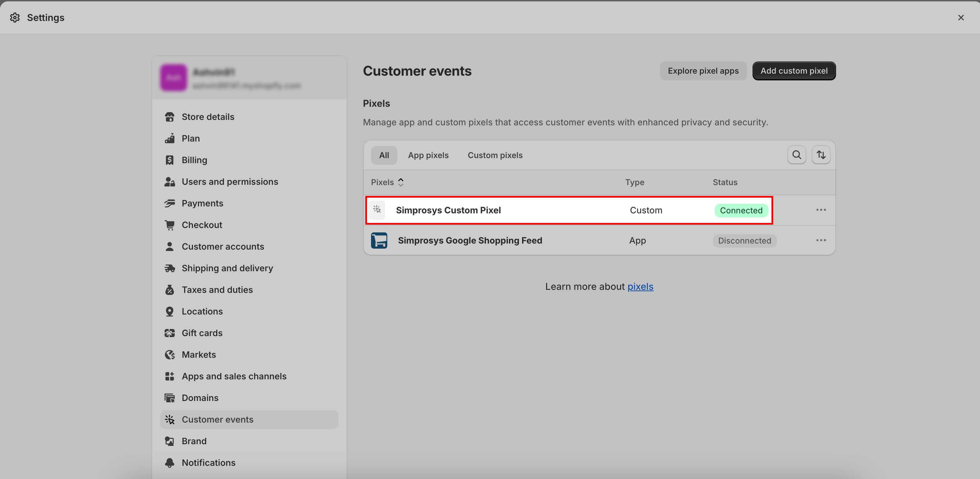980x479 pixels.
Task: Go to Markets settings
Action: pyautogui.click(x=249, y=355)
